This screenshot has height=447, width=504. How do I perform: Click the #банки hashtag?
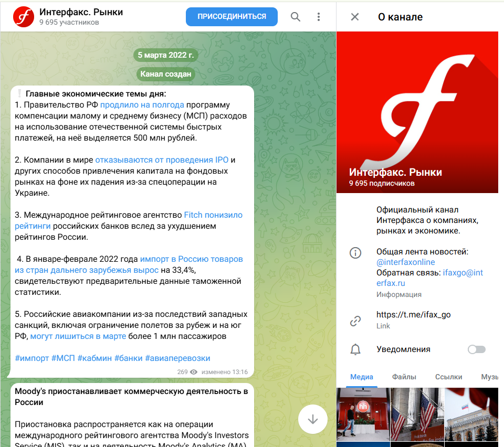pos(128,358)
